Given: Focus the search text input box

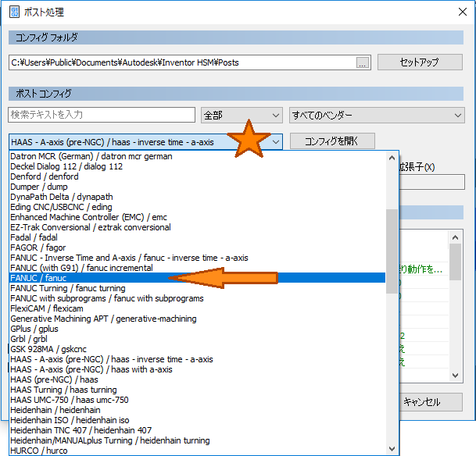Looking at the screenshot, I should click(102, 115).
